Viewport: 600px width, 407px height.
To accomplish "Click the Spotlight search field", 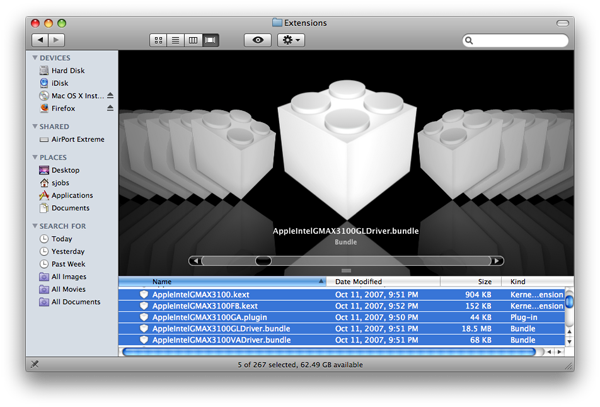I will [x=515, y=40].
